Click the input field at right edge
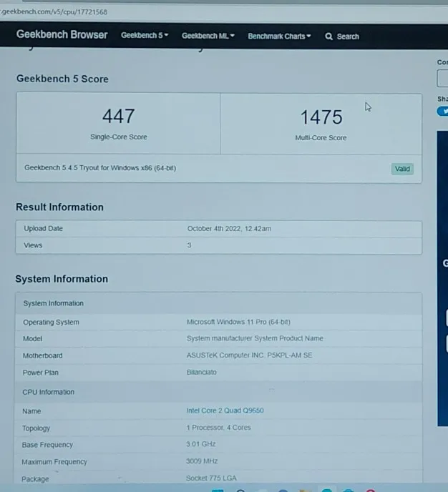448x492 pixels. [443, 79]
